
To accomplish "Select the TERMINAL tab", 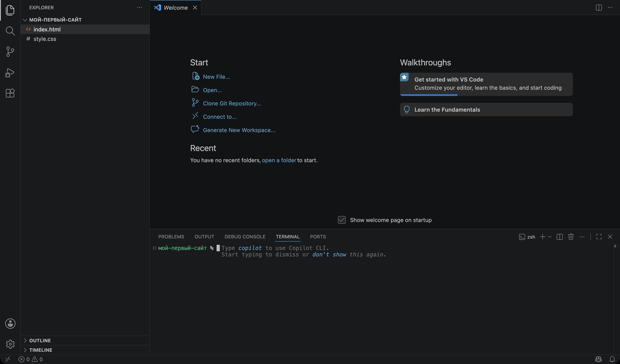I will (288, 237).
